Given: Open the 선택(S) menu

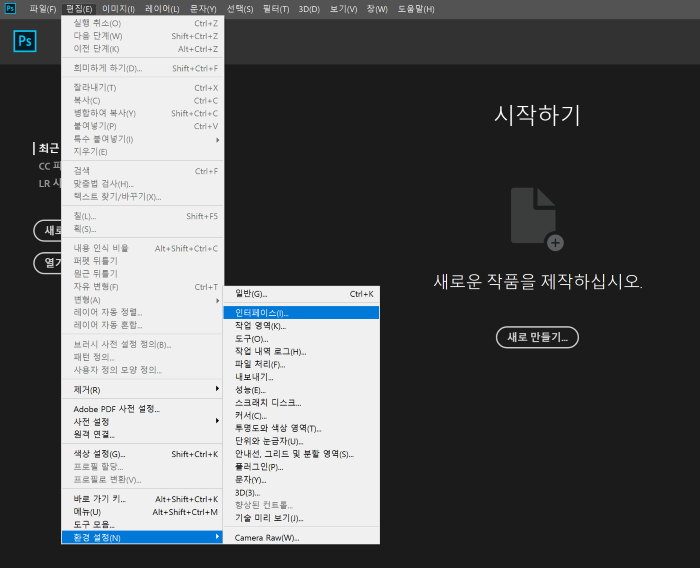Looking at the screenshot, I should click(x=240, y=9).
